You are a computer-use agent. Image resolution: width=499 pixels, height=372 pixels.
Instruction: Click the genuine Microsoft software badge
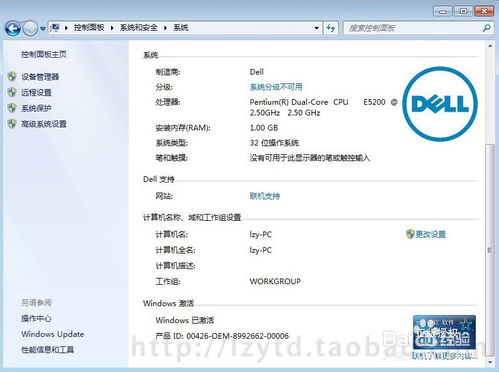(x=444, y=332)
